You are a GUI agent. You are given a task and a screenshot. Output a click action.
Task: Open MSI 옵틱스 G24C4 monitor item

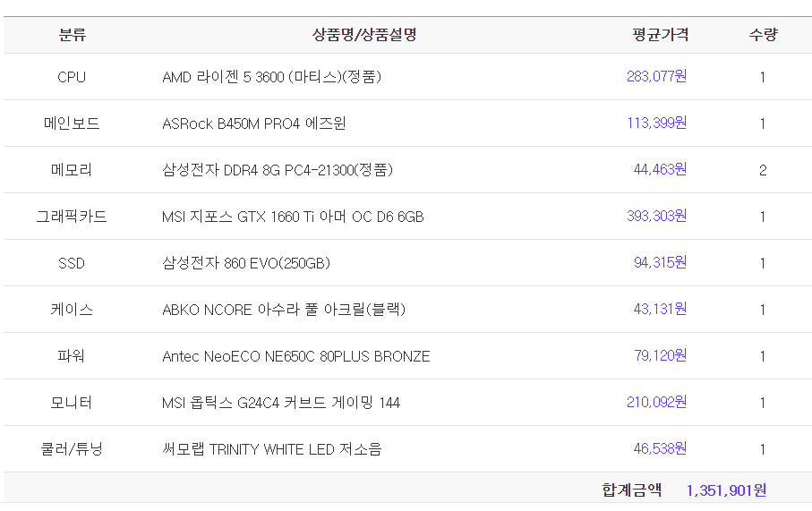point(281,403)
